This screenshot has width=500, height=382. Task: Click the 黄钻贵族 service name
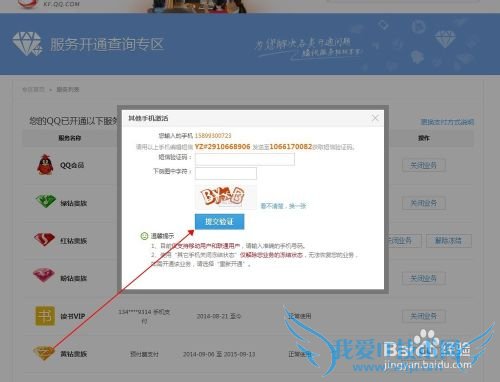[x=74, y=354]
